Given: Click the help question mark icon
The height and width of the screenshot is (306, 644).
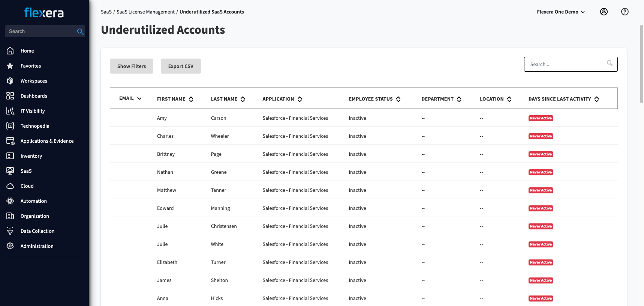Looking at the screenshot, I should (x=625, y=12).
